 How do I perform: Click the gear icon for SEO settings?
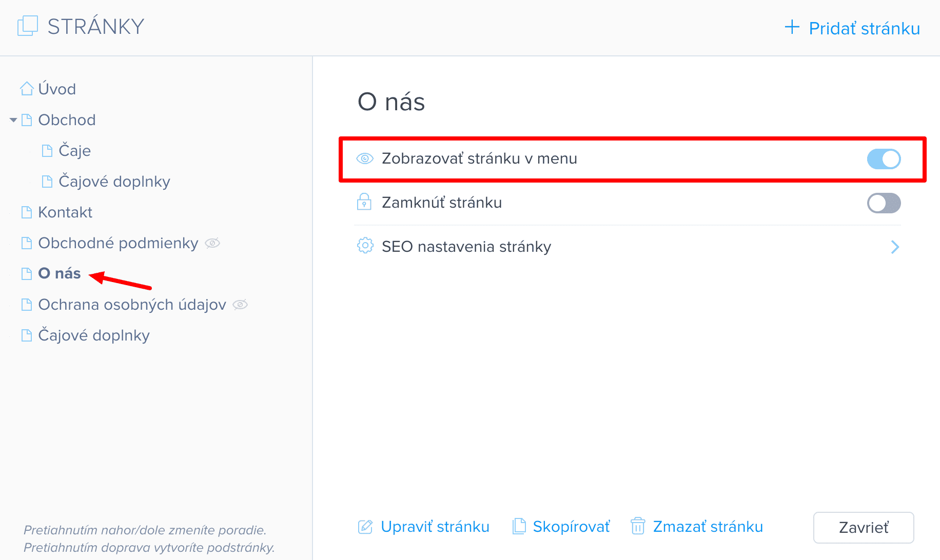pyautogui.click(x=365, y=246)
